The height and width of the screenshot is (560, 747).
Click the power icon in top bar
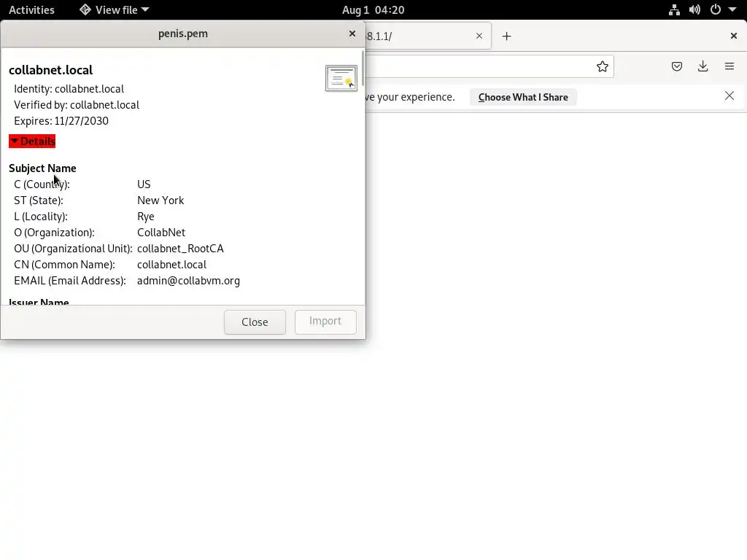(x=716, y=9)
